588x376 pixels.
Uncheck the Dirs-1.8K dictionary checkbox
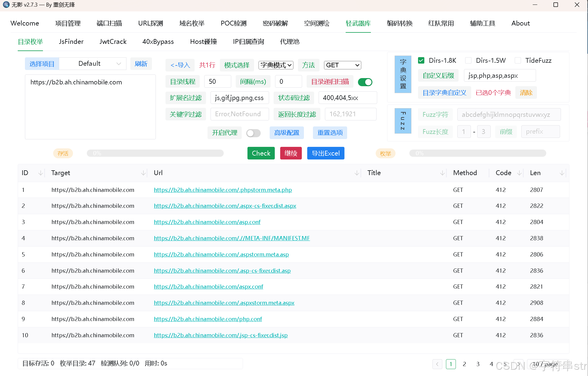[421, 61]
